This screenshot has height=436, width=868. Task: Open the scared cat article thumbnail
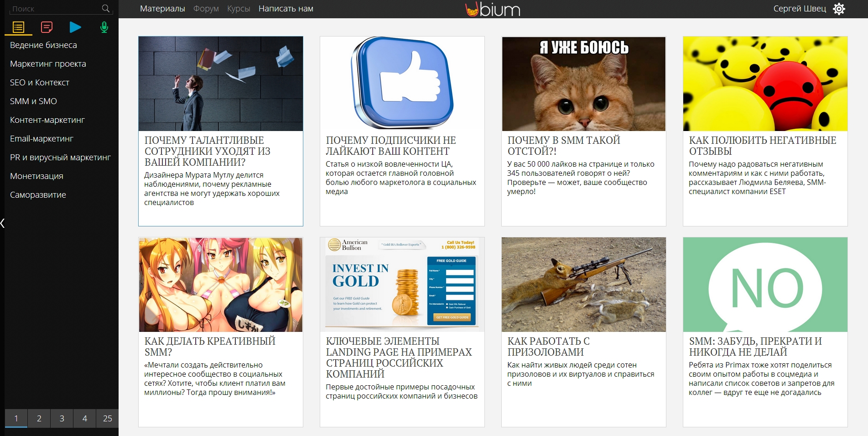(583, 84)
